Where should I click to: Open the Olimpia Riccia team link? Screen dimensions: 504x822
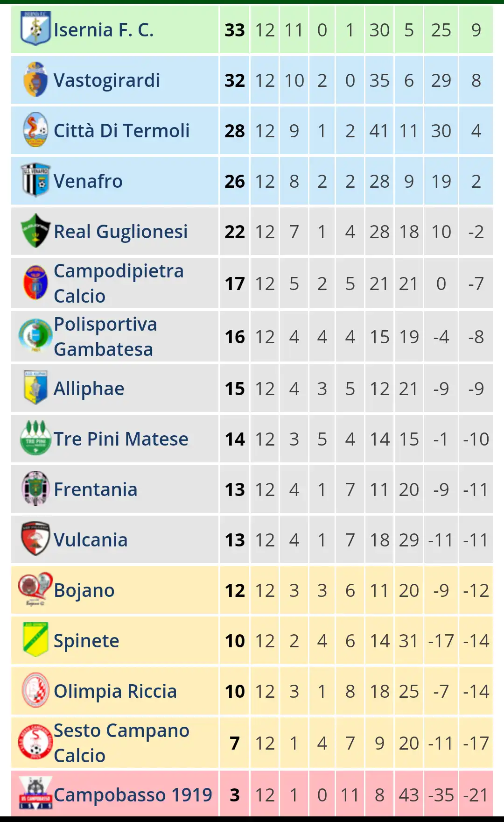(x=115, y=691)
